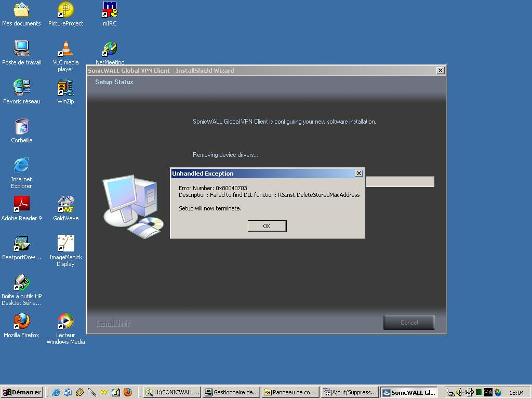
Task: Select the BeatportDownloader desktop icon
Action: (x=21, y=248)
